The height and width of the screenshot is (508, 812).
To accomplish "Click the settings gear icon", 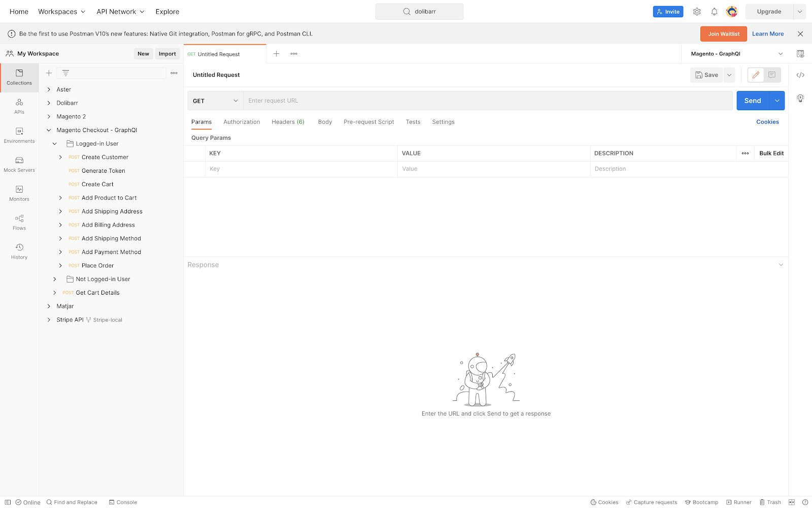I will pos(697,12).
